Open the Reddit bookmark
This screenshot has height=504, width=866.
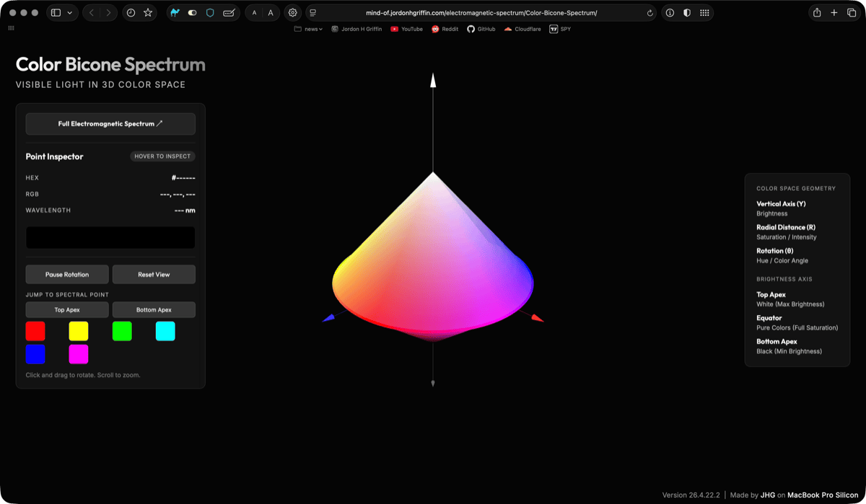(445, 29)
